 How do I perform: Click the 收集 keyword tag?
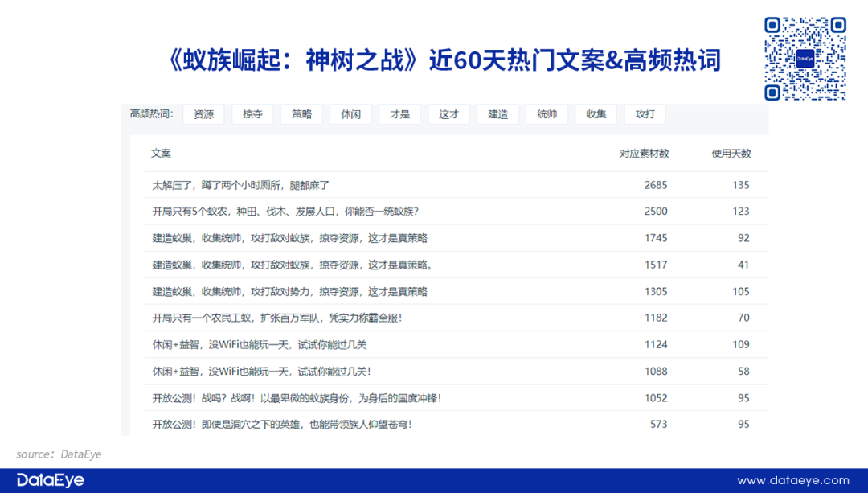pyautogui.click(x=596, y=114)
